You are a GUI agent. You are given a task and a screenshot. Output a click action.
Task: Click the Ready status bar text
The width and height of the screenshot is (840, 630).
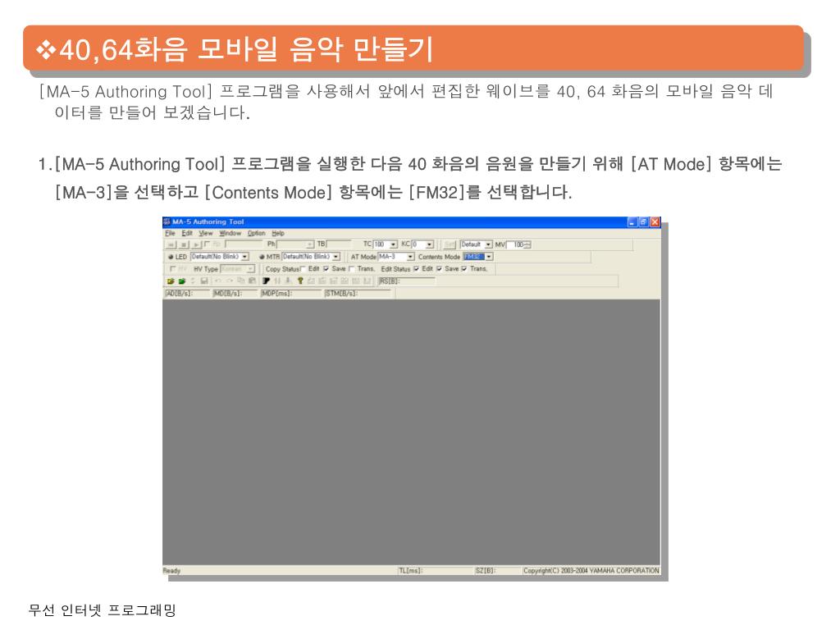point(172,571)
